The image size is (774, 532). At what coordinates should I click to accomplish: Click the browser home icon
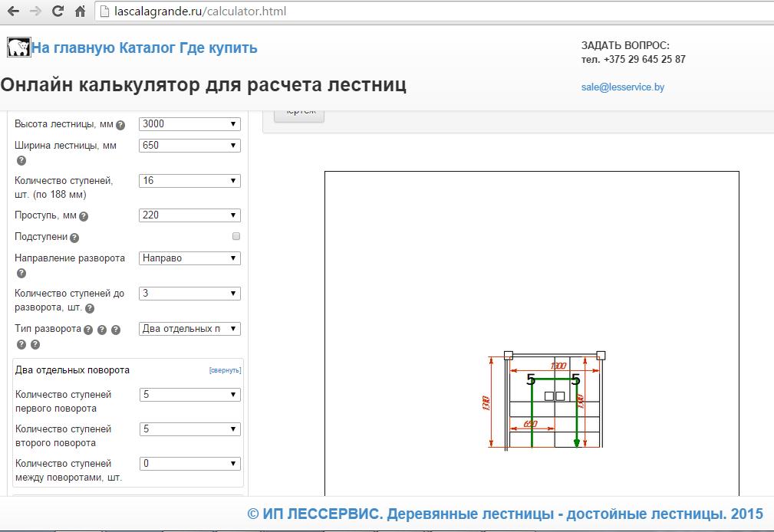(x=80, y=11)
